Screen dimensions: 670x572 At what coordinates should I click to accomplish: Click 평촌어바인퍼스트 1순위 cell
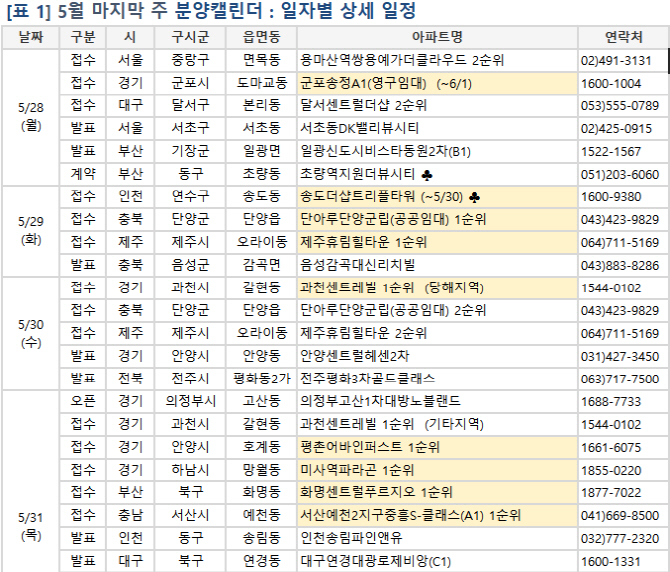click(x=437, y=447)
